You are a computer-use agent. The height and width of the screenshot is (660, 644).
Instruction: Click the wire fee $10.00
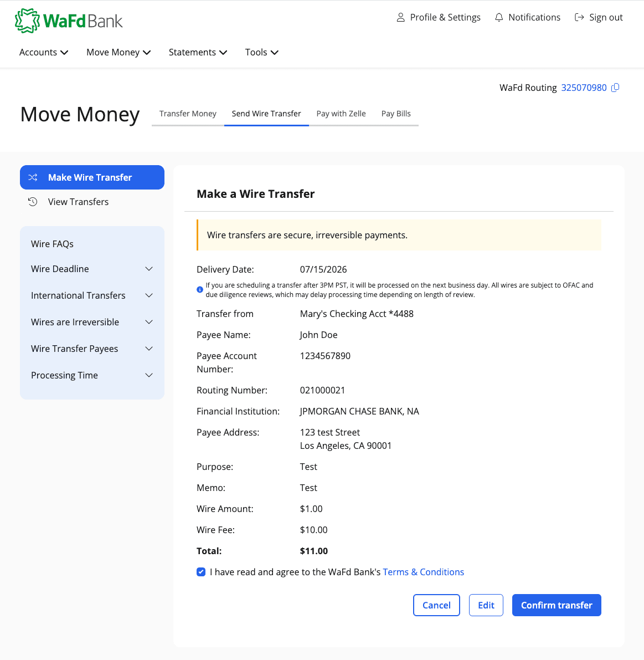pos(314,530)
